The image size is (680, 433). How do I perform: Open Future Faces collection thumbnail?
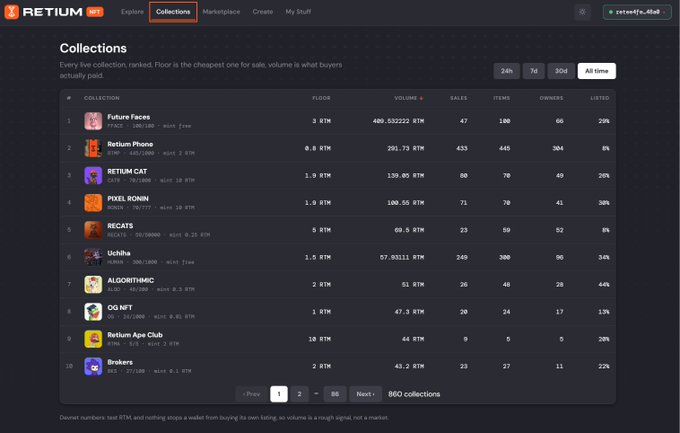[x=93, y=121]
